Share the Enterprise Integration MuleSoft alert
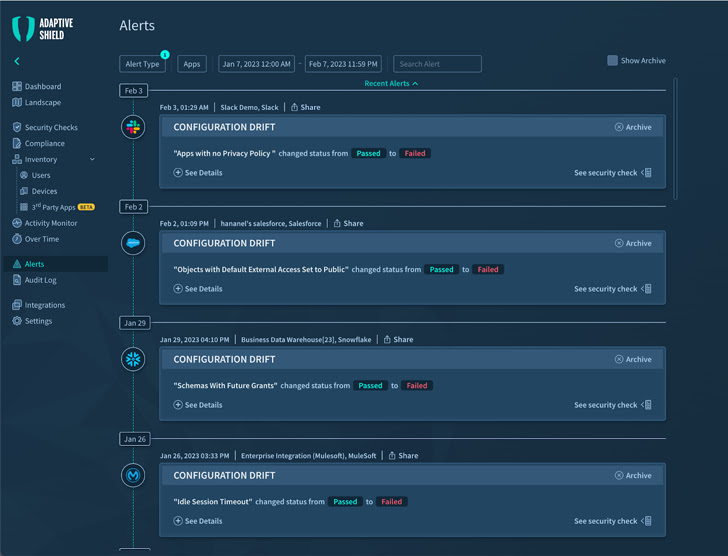Screen dimensions: 728x556 pyautogui.click(x=403, y=455)
